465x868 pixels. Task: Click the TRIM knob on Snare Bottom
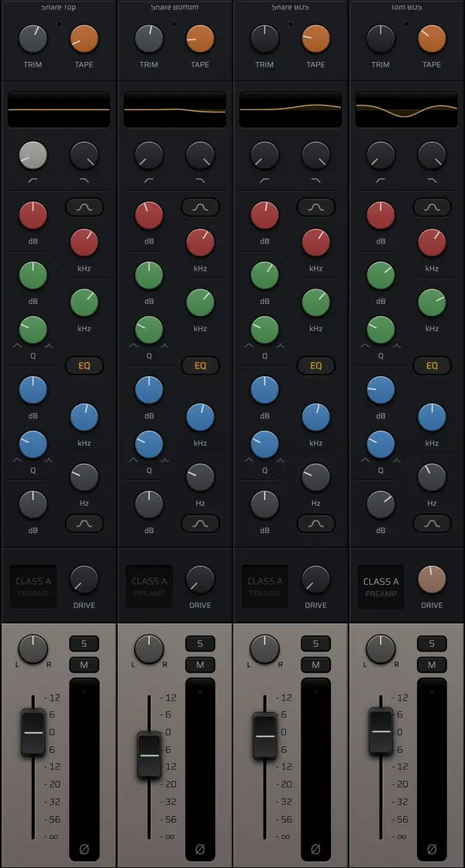click(x=149, y=39)
